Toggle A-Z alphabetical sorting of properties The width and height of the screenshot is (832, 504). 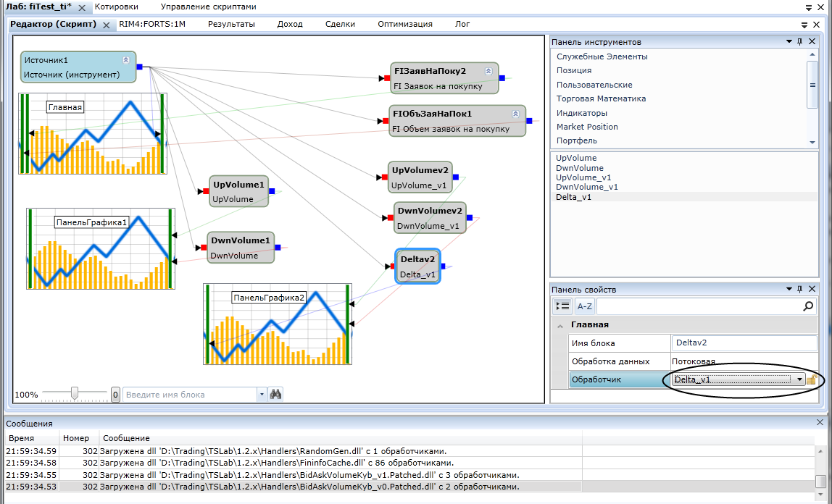pyautogui.click(x=584, y=306)
